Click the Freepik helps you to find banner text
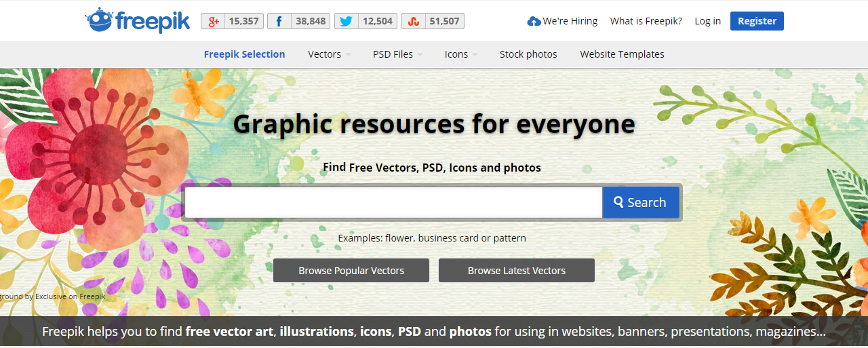This screenshot has width=868, height=348. 434,332
